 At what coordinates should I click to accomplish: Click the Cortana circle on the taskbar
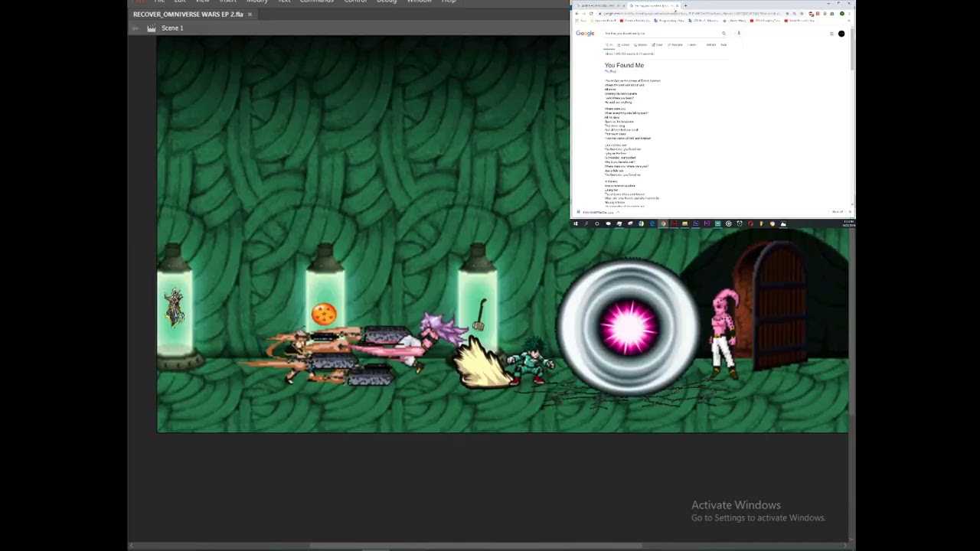(597, 223)
